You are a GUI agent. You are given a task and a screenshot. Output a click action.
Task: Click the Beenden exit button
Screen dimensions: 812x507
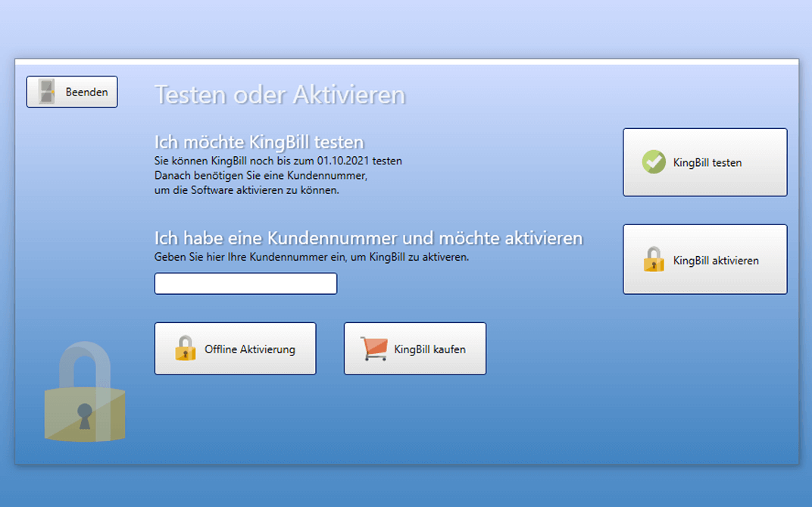[72, 92]
